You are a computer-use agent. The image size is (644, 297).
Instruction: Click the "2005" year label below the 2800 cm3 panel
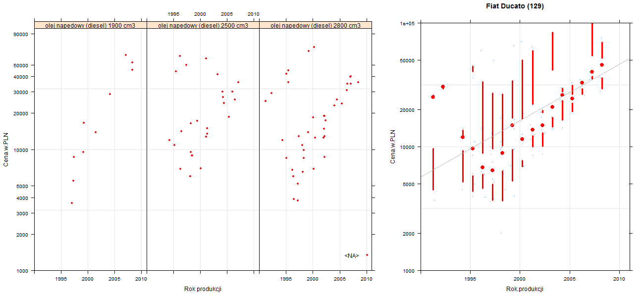(x=339, y=279)
